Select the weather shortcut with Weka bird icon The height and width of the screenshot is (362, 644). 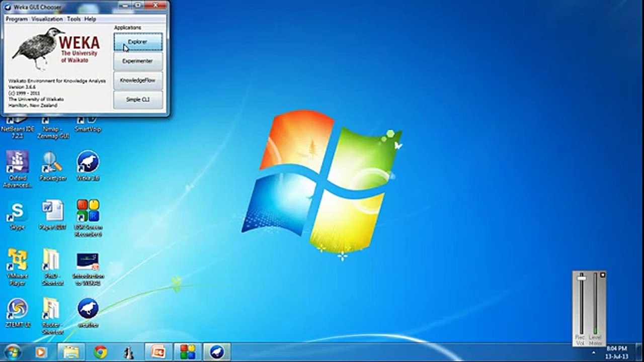tap(88, 313)
